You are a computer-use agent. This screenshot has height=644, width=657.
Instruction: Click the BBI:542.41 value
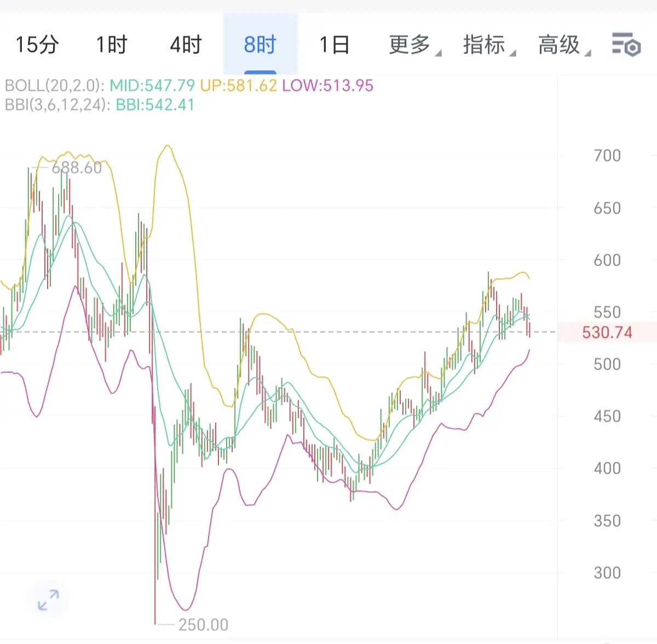[155, 104]
